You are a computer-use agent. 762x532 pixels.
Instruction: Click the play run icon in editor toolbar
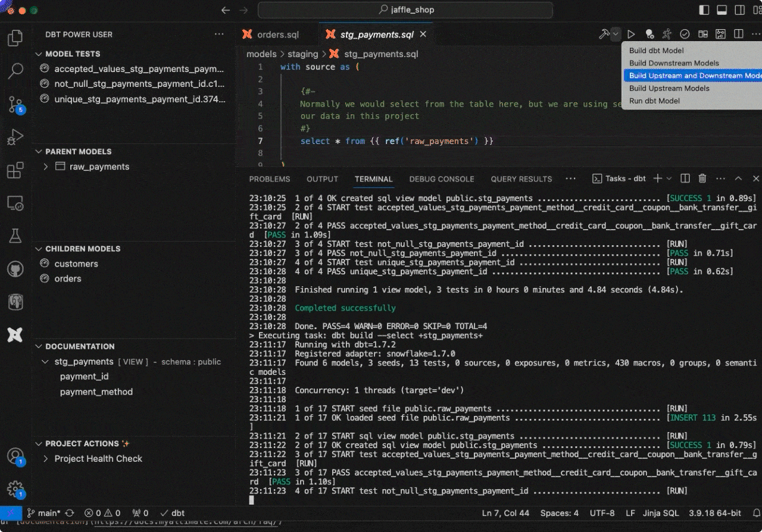point(631,35)
